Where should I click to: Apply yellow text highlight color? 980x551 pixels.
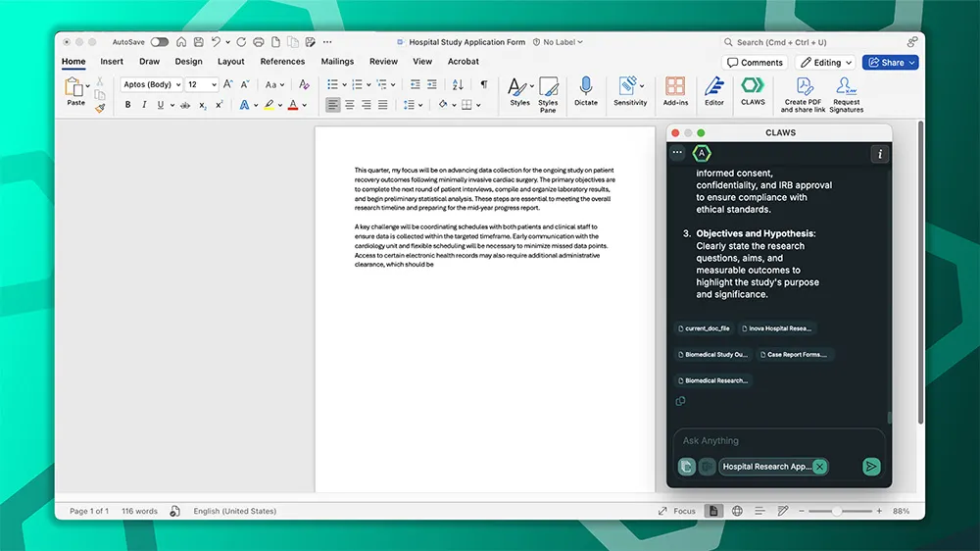click(x=269, y=105)
